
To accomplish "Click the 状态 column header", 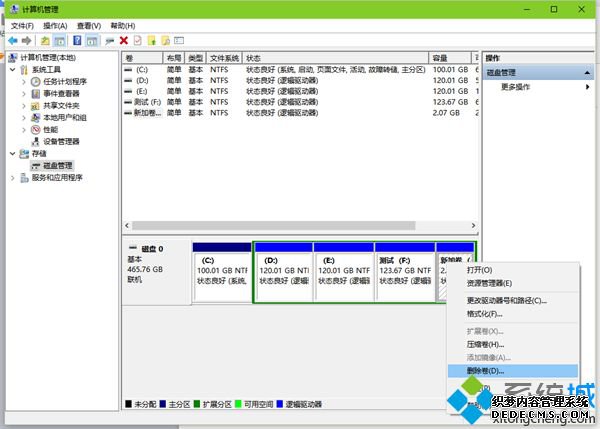I will coord(336,58).
